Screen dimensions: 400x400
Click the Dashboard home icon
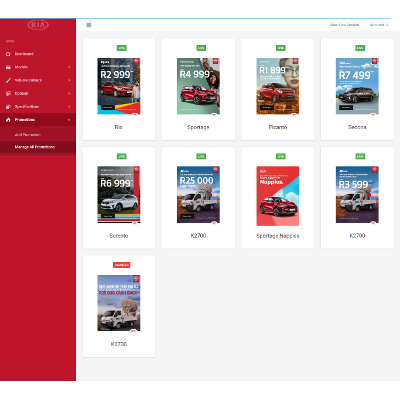8,54
